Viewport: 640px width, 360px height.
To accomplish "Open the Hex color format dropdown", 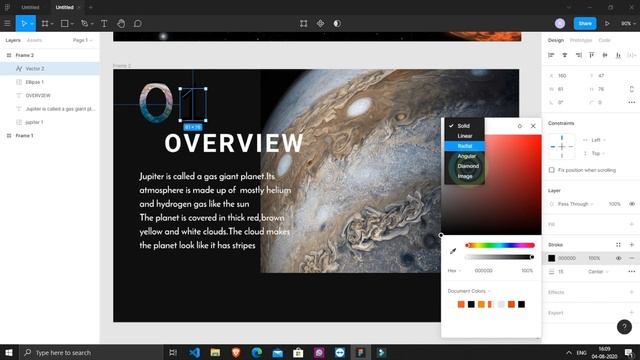I will point(454,271).
